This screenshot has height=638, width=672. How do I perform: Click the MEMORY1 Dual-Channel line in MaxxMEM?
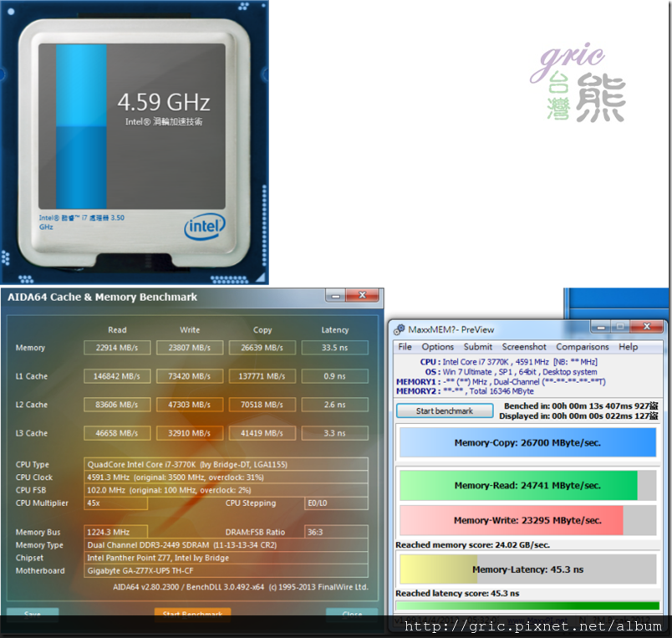click(x=501, y=381)
